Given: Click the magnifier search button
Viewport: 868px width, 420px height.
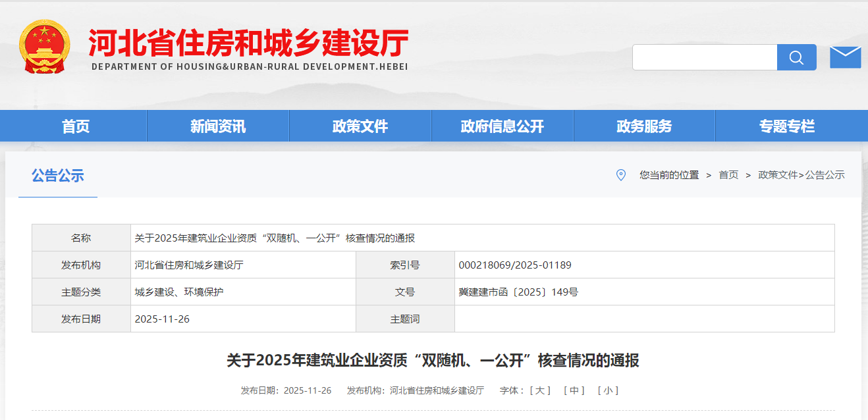Looking at the screenshot, I should click(796, 57).
